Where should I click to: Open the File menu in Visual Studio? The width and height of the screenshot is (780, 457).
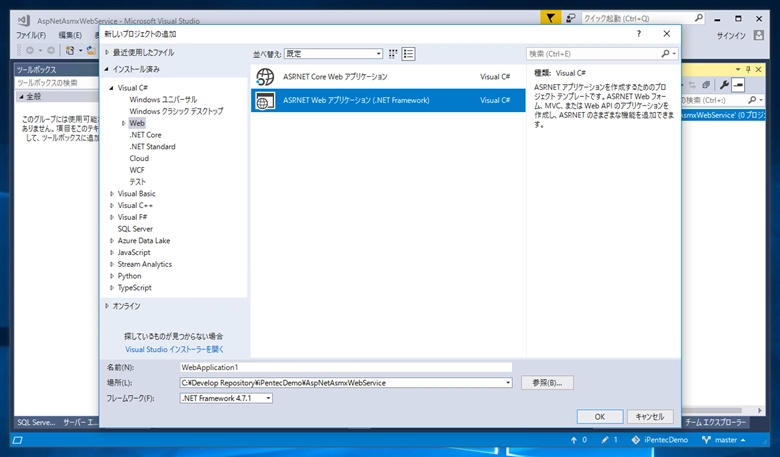pos(31,35)
